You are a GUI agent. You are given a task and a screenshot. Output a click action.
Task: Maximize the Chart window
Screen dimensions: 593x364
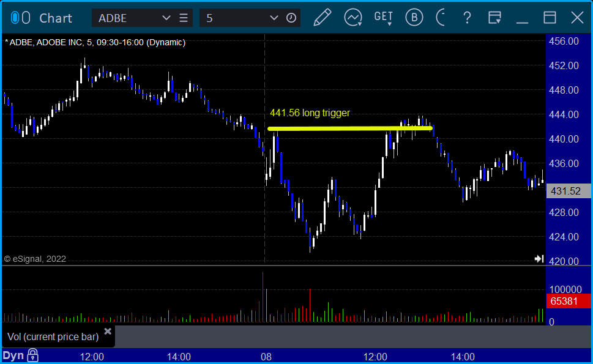click(x=550, y=18)
